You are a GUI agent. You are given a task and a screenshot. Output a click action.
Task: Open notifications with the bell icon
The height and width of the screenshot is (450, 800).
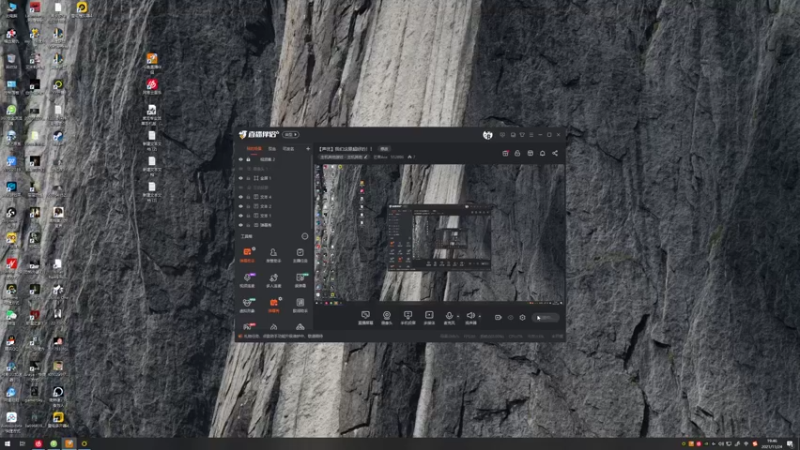[x=542, y=153]
